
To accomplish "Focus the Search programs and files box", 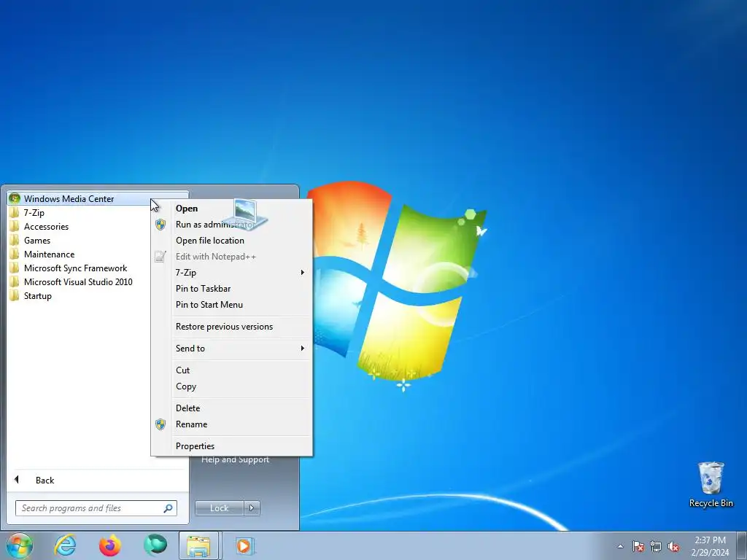I will pyautogui.click(x=96, y=508).
